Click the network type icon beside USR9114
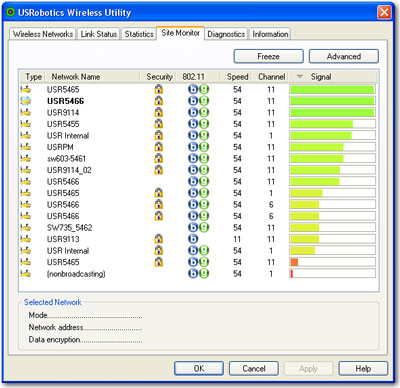The width and height of the screenshot is (400, 388). [x=26, y=112]
